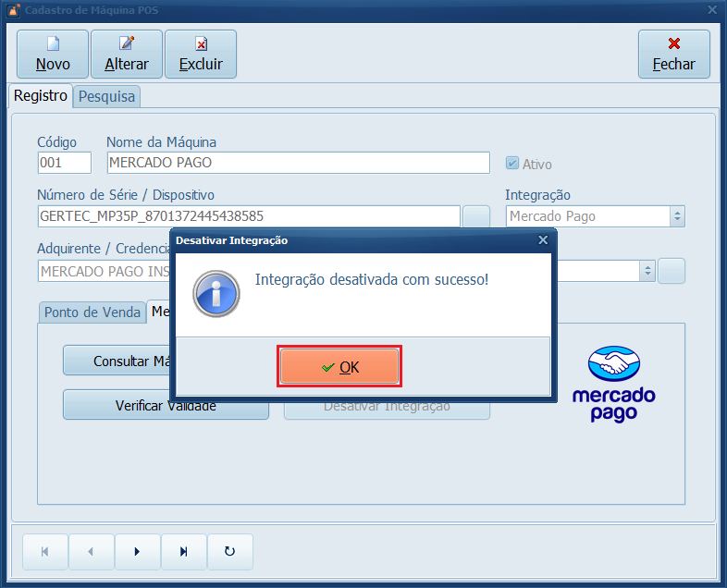Click the Fechar close form button
The width and height of the screenshot is (727, 588).
673,54
